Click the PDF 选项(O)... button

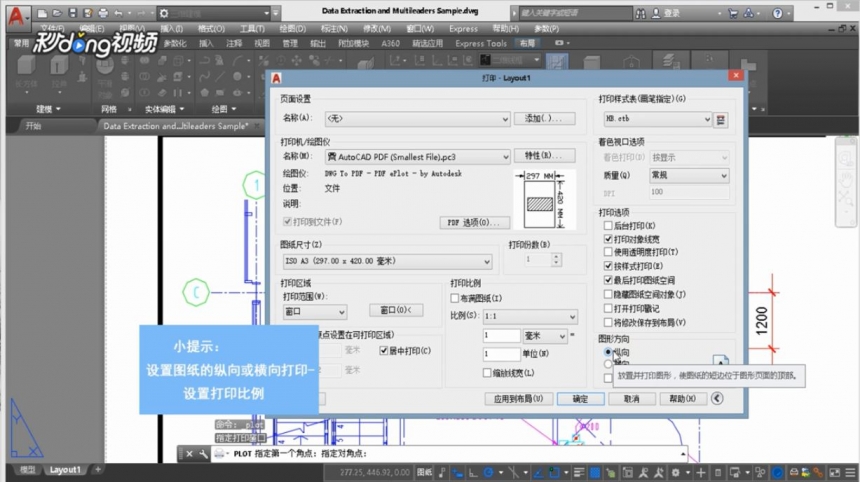[474, 223]
